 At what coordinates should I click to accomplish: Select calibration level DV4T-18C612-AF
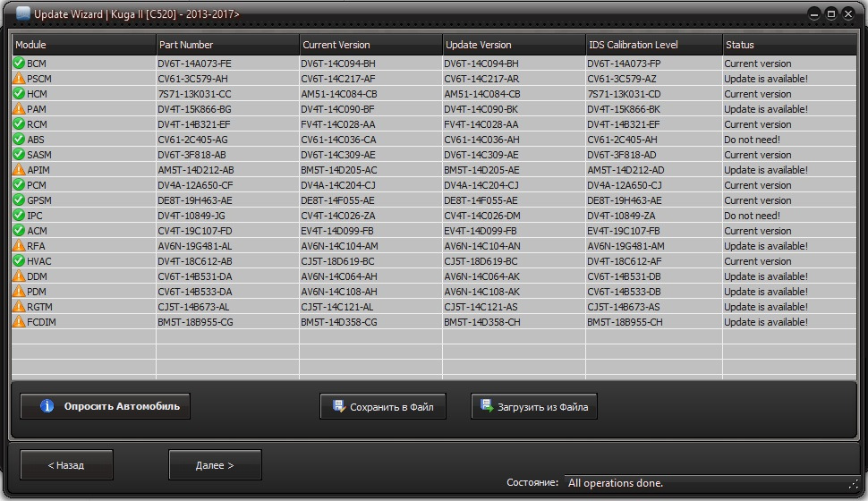[625, 261]
